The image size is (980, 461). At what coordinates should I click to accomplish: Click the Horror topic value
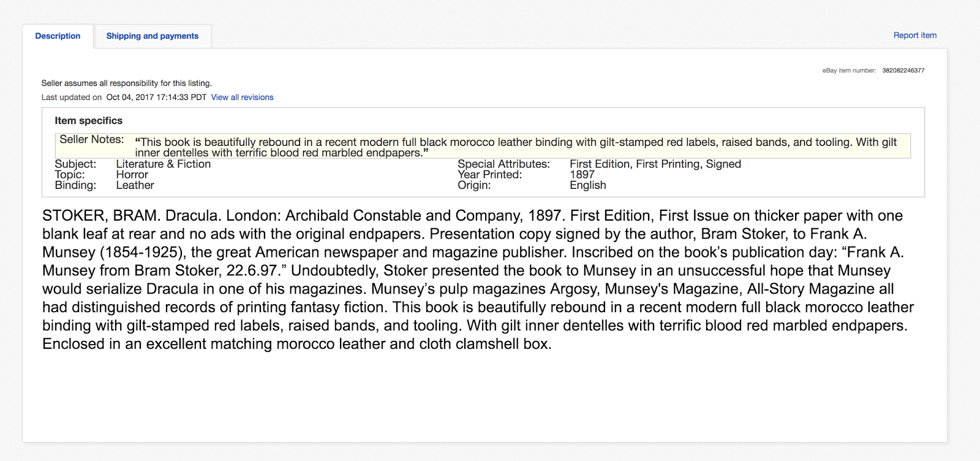pos(132,175)
